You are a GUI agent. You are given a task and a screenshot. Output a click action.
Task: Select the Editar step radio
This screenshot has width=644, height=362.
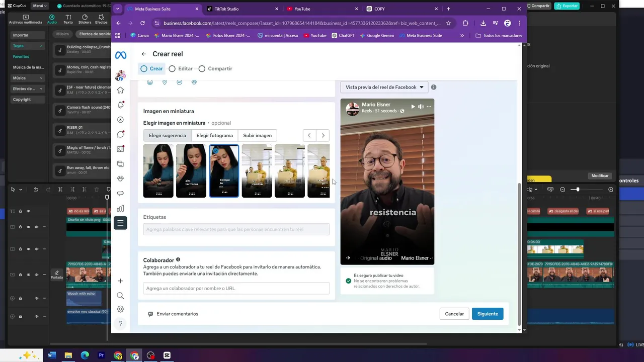pos(172,68)
